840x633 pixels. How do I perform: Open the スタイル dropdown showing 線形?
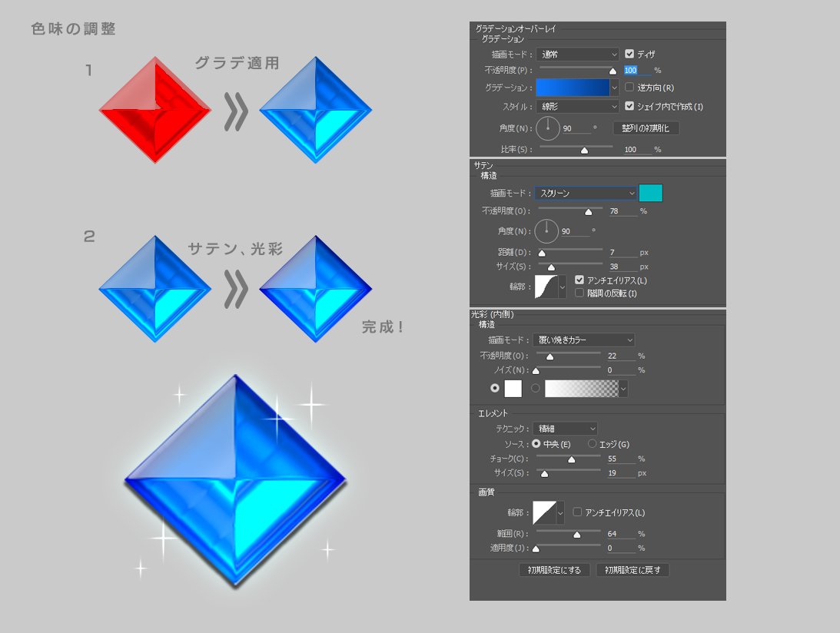click(579, 107)
